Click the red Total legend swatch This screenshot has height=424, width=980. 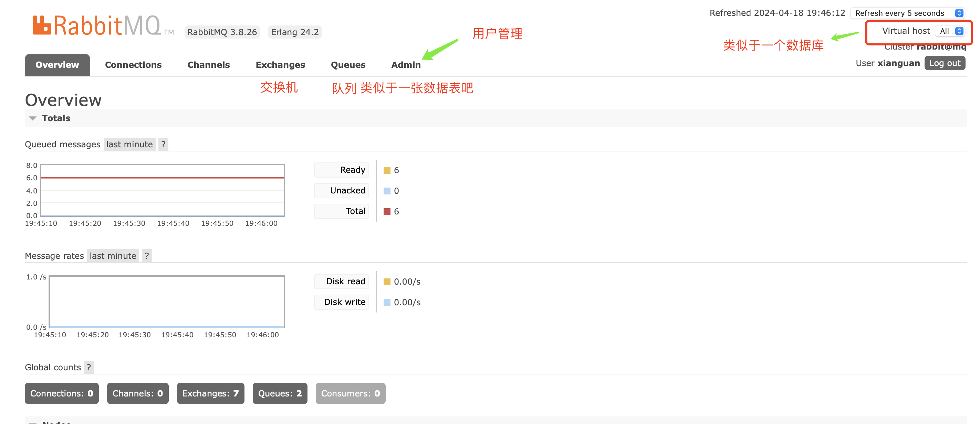pos(387,211)
